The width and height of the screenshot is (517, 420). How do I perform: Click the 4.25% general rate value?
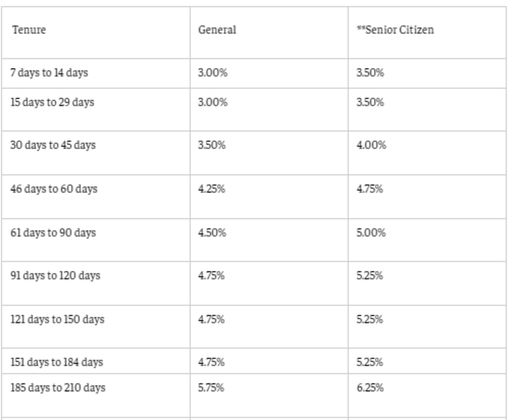coord(211,189)
